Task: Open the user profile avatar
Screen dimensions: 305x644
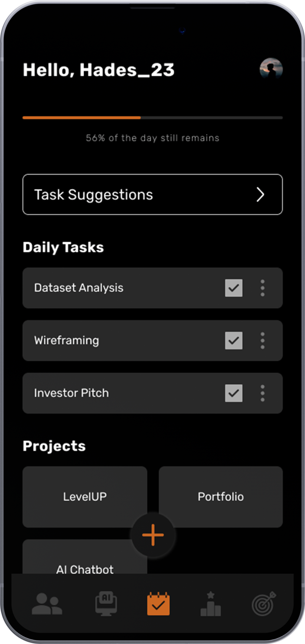Action: coord(271,69)
